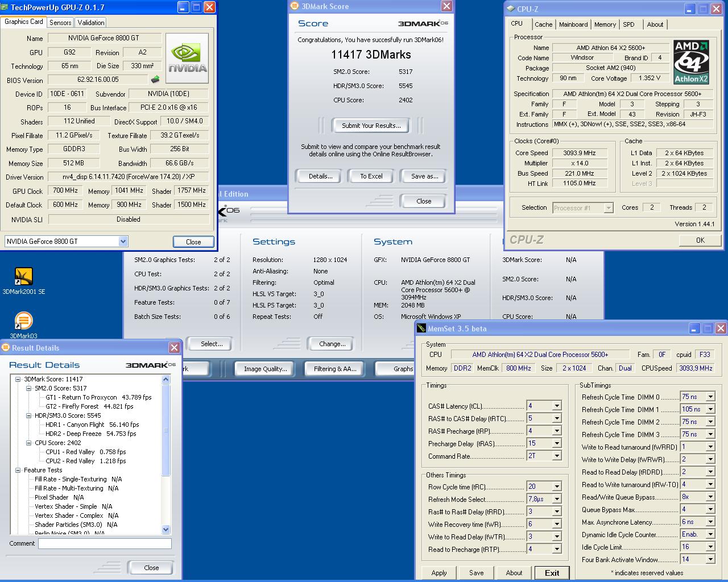Open the Four Bank Activate Window dropdown
Image resolution: width=728 pixels, height=582 pixels.
(x=710, y=559)
